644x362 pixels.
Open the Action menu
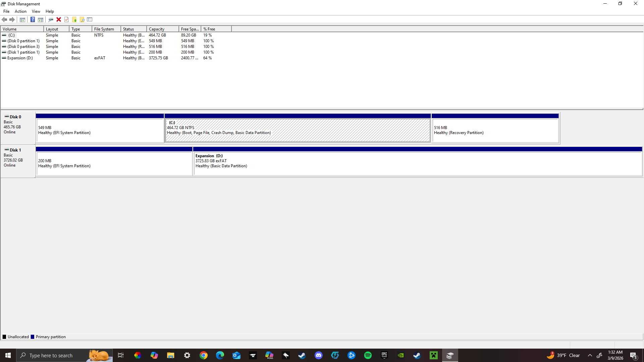point(20,11)
